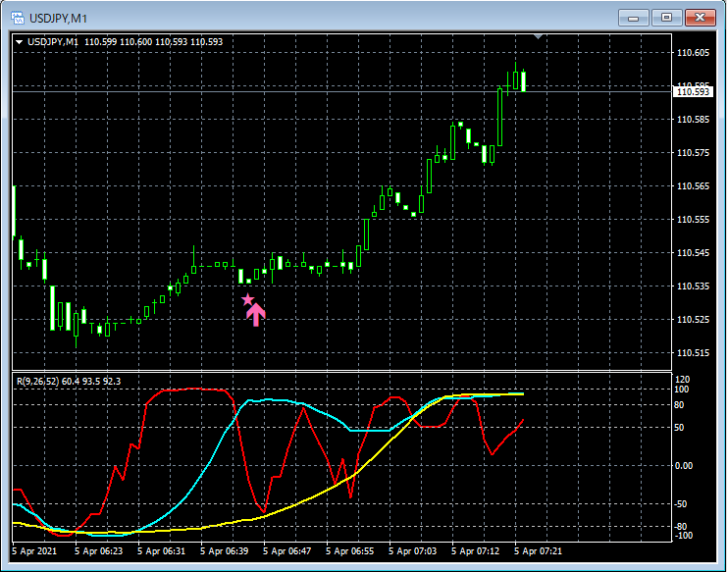Screen dimensions: 728x572
Task: Click price axis value 110.515
Action: click(x=694, y=353)
